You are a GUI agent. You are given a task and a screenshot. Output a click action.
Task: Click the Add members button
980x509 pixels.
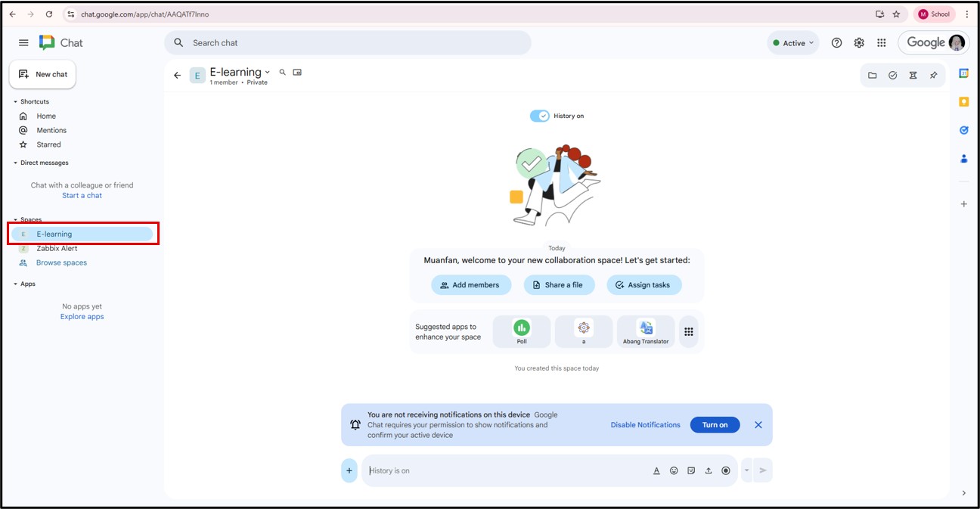point(470,285)
